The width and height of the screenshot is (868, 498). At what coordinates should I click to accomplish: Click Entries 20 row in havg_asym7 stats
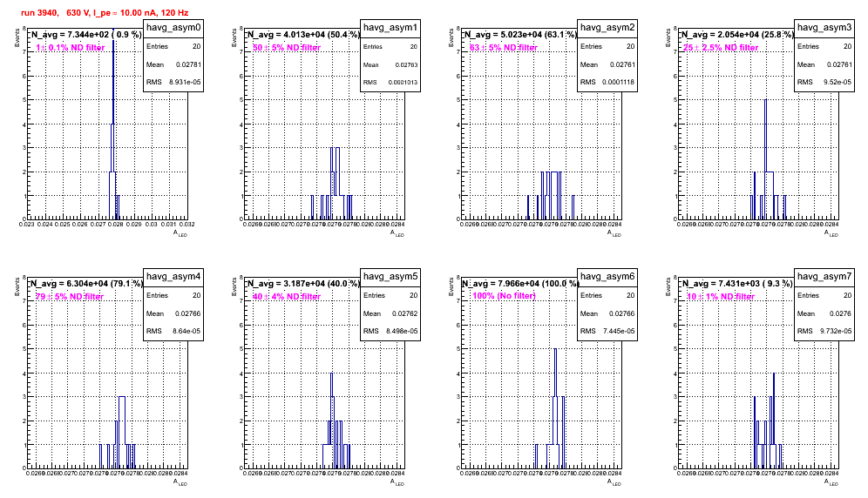824,295
